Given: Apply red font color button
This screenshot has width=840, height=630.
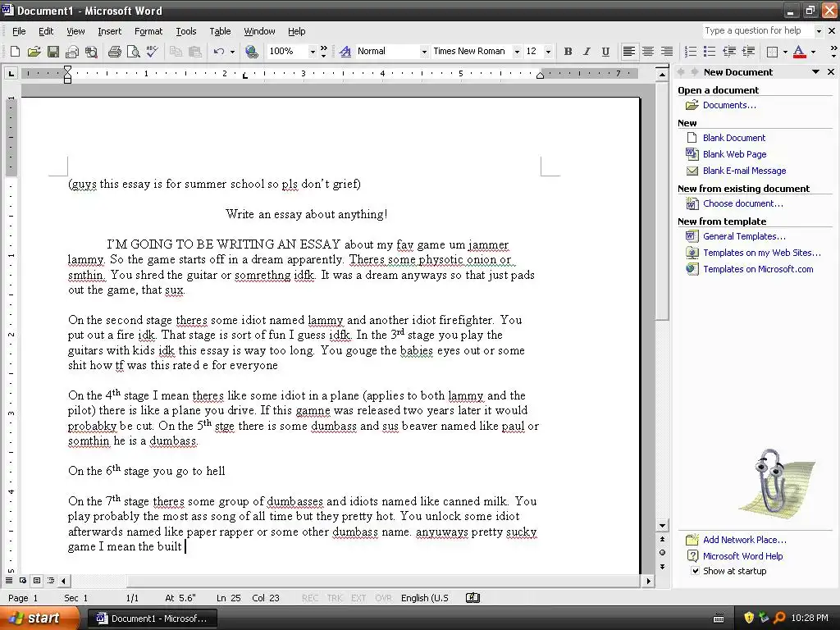Looking at the screenshot, I should click(x=799, y=52).
